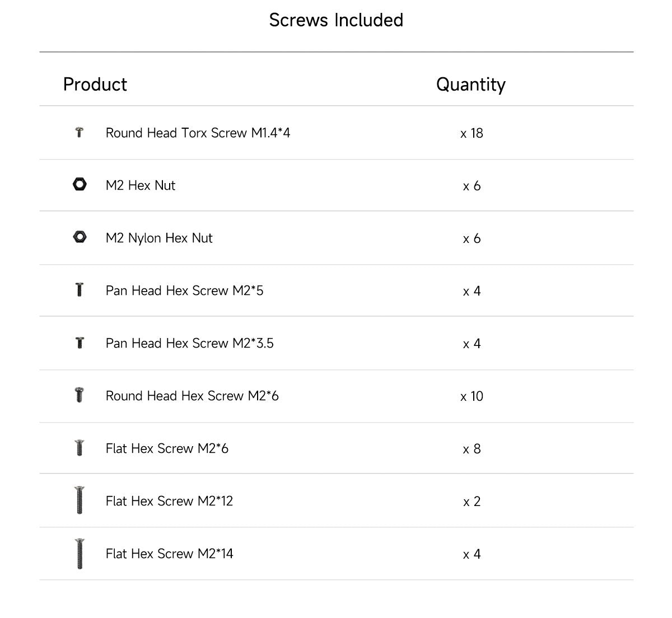Click the Pan Head M2*5 screw icon
Image resolution: width=672 pixels, height=618 pixels.
tap(80, 290)
